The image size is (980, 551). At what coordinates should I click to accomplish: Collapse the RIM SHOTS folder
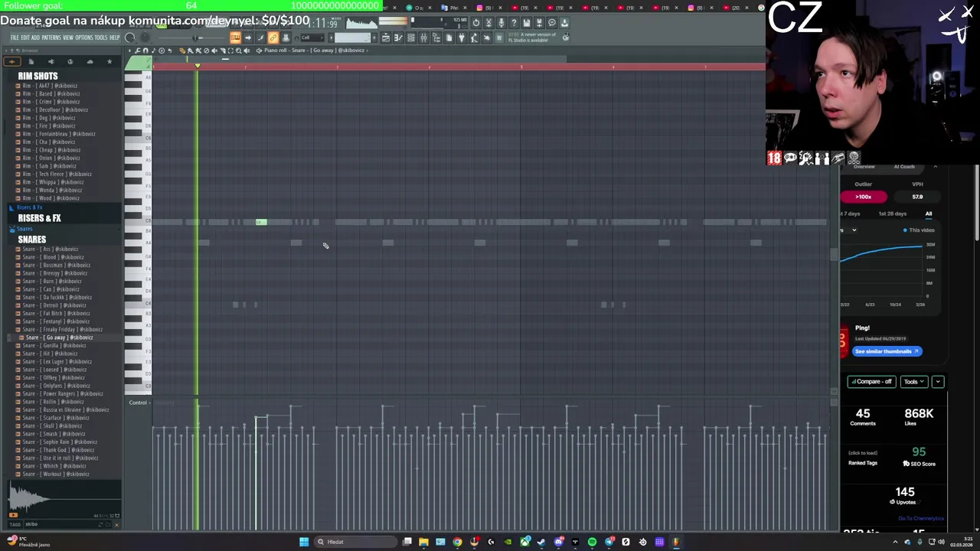38,76
